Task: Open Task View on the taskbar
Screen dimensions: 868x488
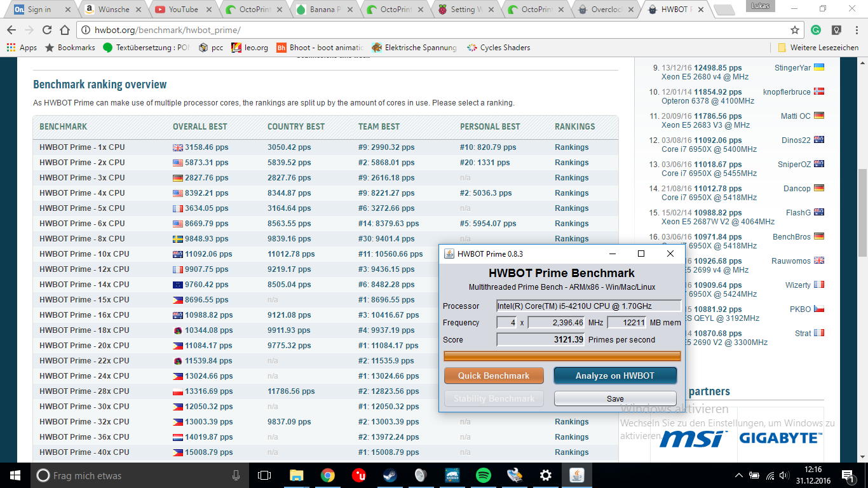Action: pyautogui.click(x=264, y=475)
